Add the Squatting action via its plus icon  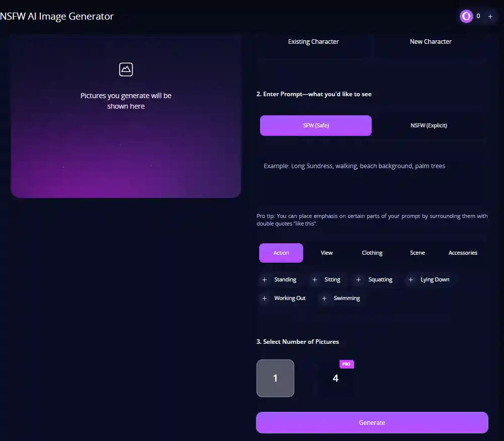click(x=358, y=279)
